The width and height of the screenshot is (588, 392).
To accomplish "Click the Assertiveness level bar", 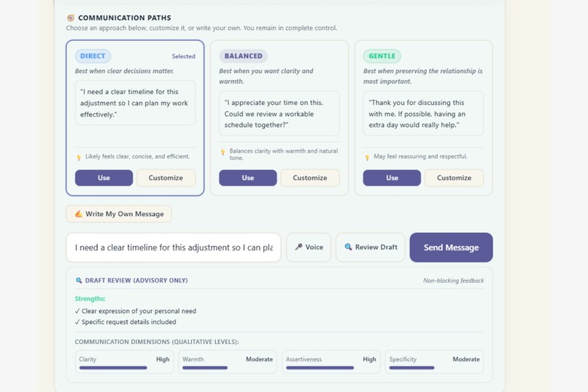I will click(x=320, y=368).
